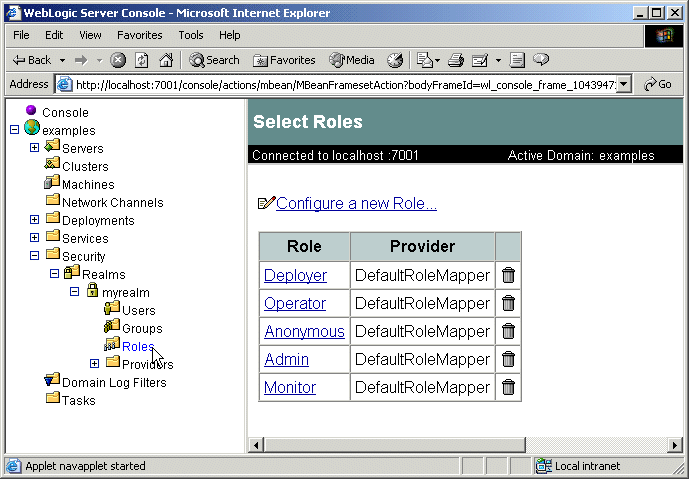Delete the Operator role with trash icon
Screen dimensions: 689x479
(x=508, y=303)
